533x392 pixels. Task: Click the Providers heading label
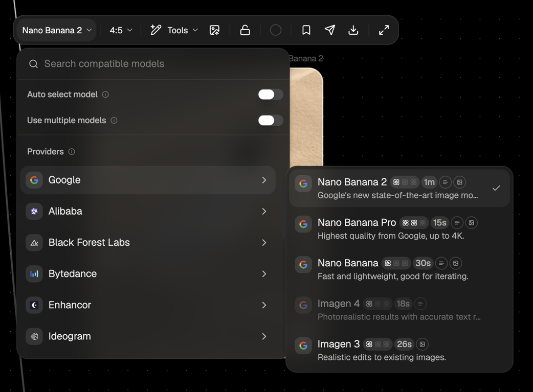(x=46, y=151)
